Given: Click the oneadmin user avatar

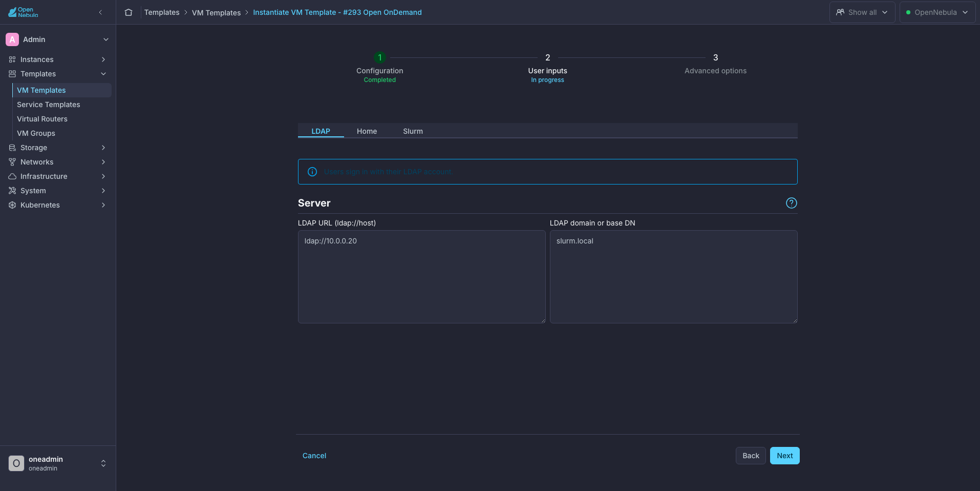Looking at the screenshot, I should pyautogui.click(x=16, y=463).
